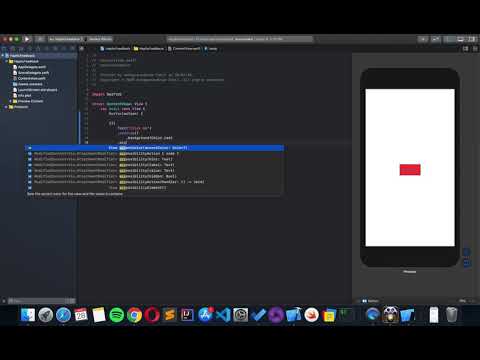Screen dimensions: 480x360
Task: Click HapticFeedback project in jump bar
Action: [x=115, y=49]
